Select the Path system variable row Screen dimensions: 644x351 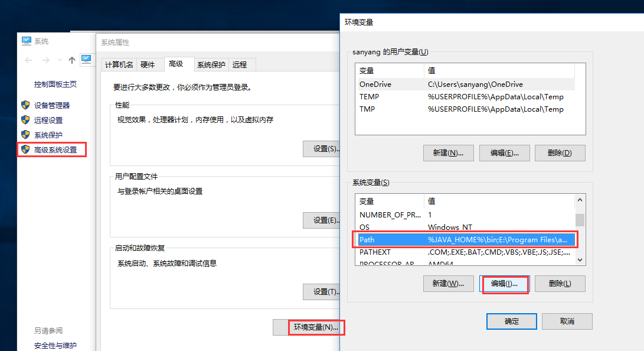(465, 240)
